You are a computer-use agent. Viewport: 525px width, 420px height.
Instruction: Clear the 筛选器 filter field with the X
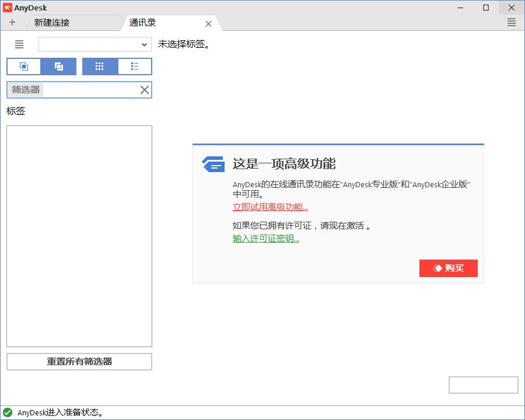click(x=144, y=89)
